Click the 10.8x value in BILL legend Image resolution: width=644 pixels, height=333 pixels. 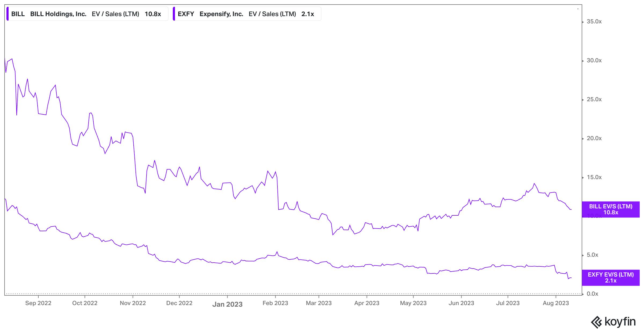(x=153, y=14)
